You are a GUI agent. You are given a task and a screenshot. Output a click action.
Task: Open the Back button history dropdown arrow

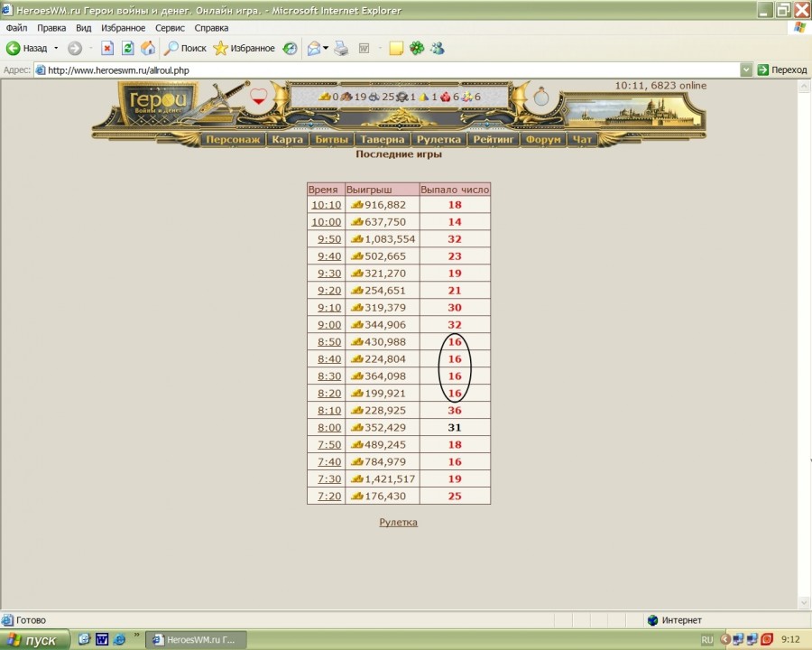[x=56, y=48]
